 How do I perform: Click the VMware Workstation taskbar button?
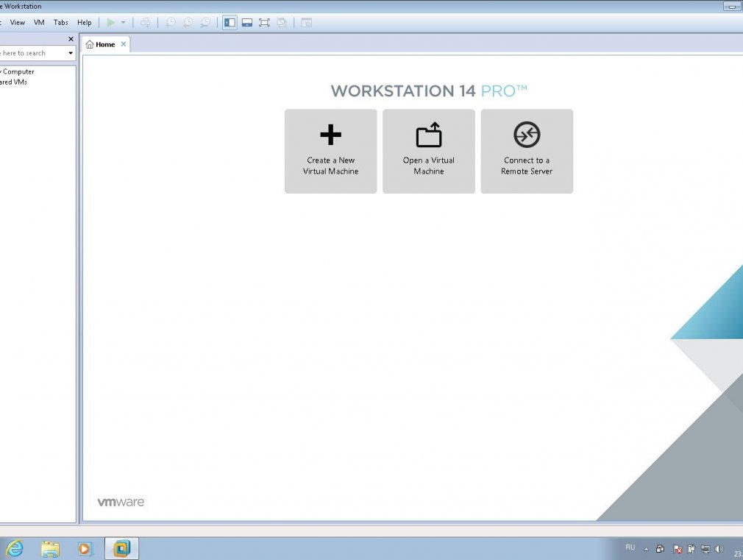(122, 549)
